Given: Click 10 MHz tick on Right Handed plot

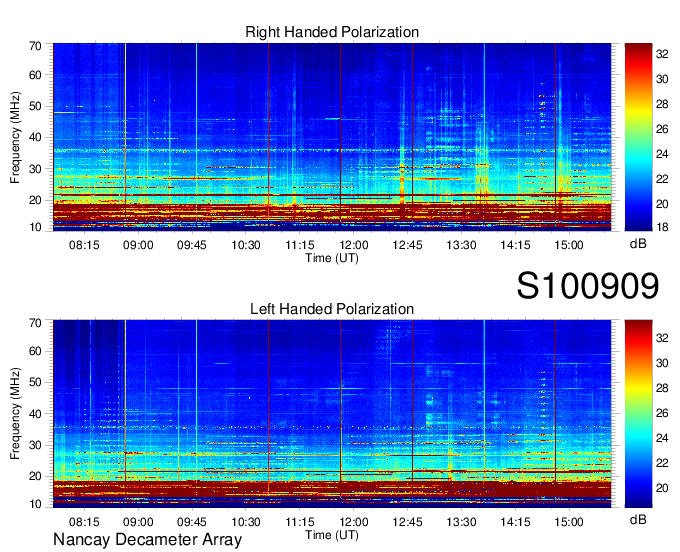Looking at the screenshot, I should click(x=35, y=227).
